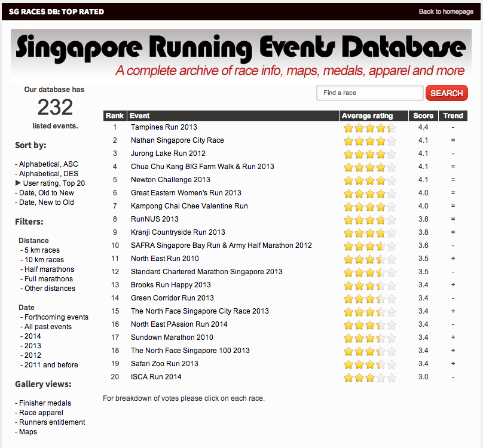Open Race apparel gallery

coord(41,413)
